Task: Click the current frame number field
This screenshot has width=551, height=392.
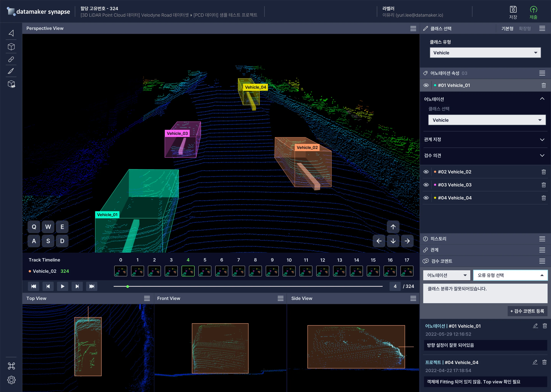Action: 395,286
